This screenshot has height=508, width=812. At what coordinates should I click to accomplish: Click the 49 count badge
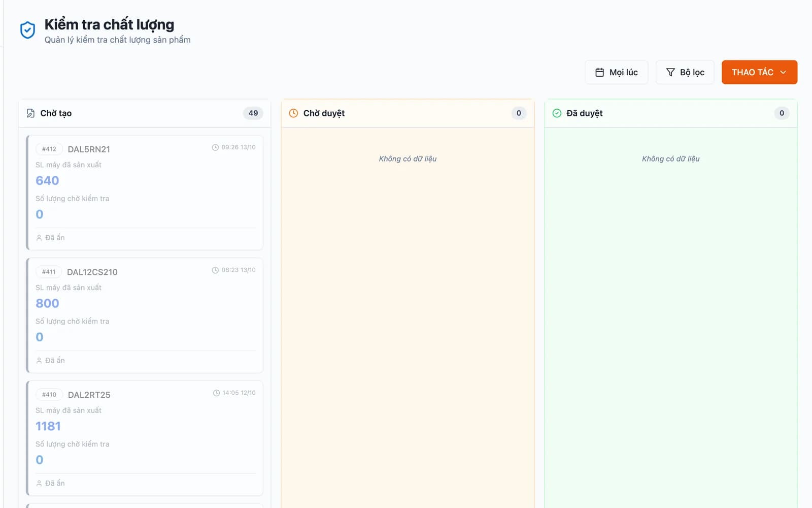[x=253, y=113]
